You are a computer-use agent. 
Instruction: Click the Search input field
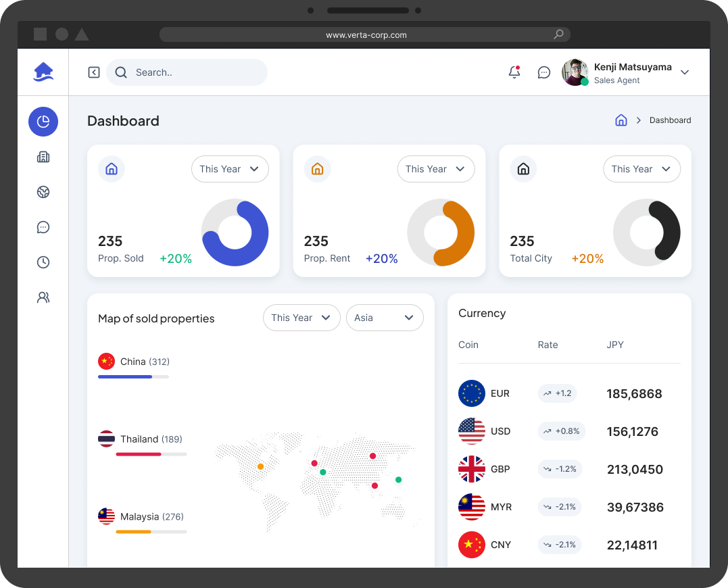point(187,72)
